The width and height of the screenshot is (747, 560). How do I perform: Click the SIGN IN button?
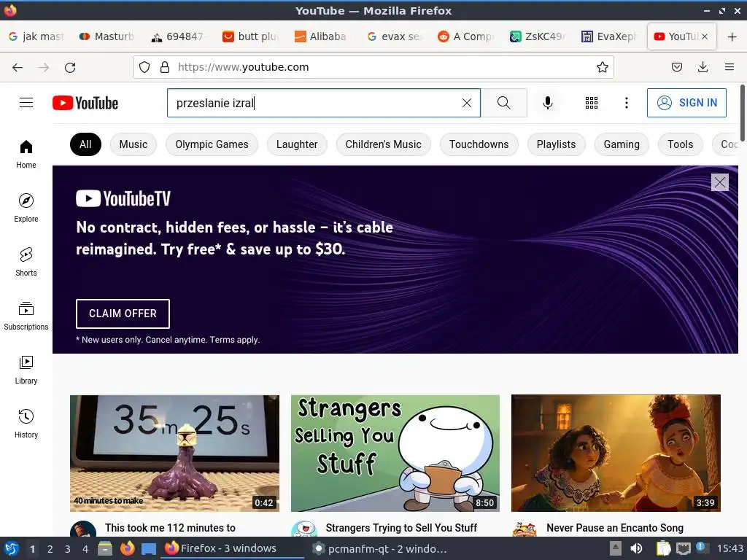[x=686, y=103]
